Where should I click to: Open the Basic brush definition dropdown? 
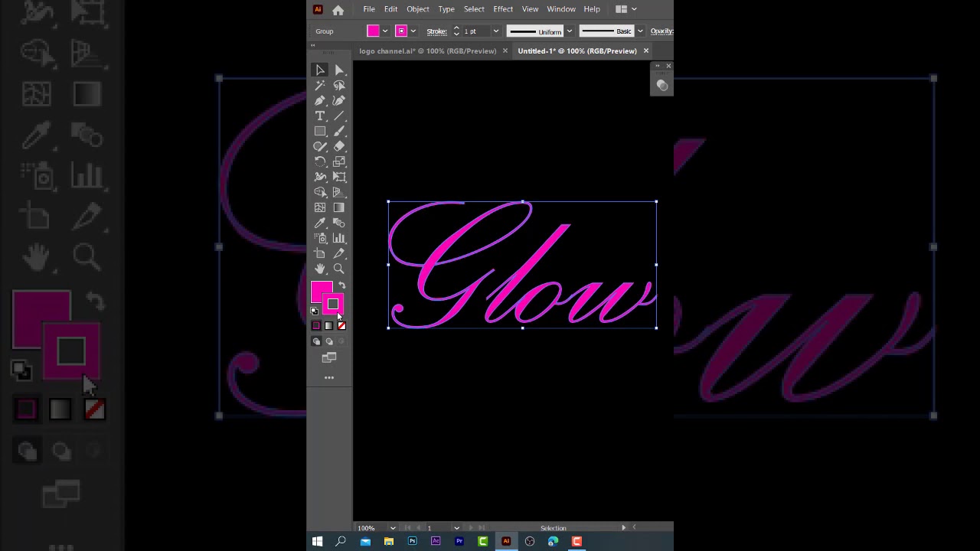pyautogui.click(x=640, y=31)
